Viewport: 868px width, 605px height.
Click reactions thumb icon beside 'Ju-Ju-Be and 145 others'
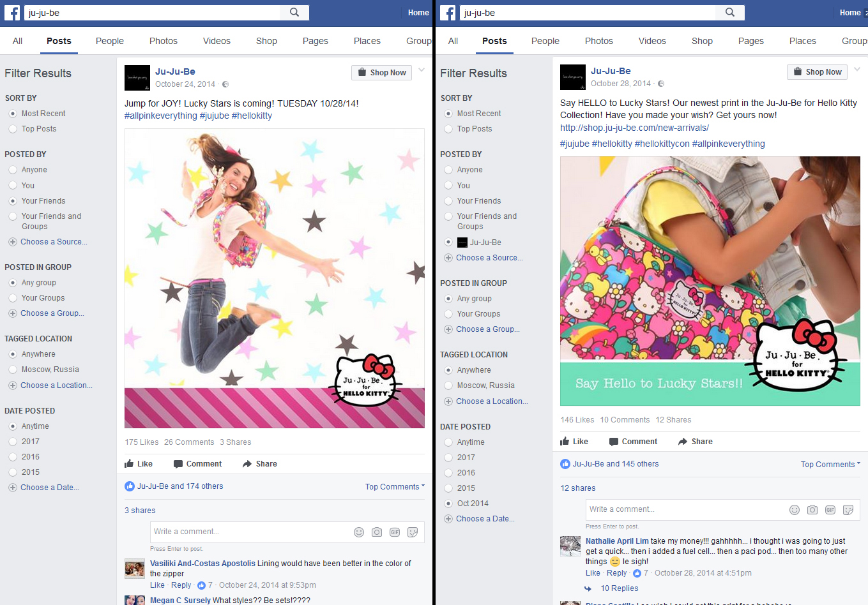(565, 464)
